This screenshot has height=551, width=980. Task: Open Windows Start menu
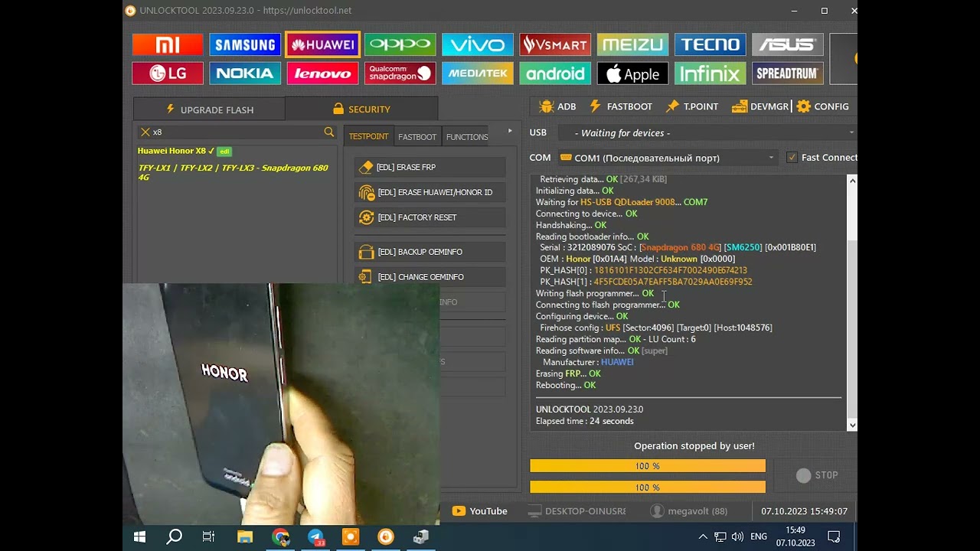pyautogui.click(x=139, y=537)
